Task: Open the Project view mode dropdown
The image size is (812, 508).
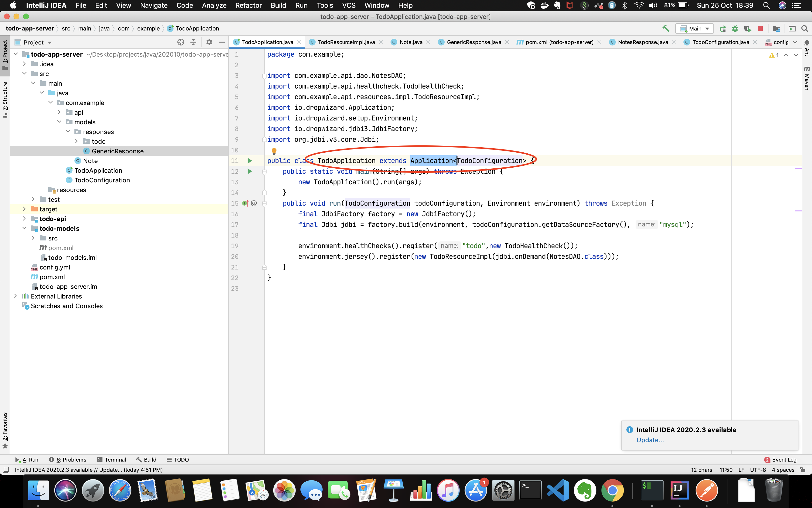Action: tap(34, 42)
